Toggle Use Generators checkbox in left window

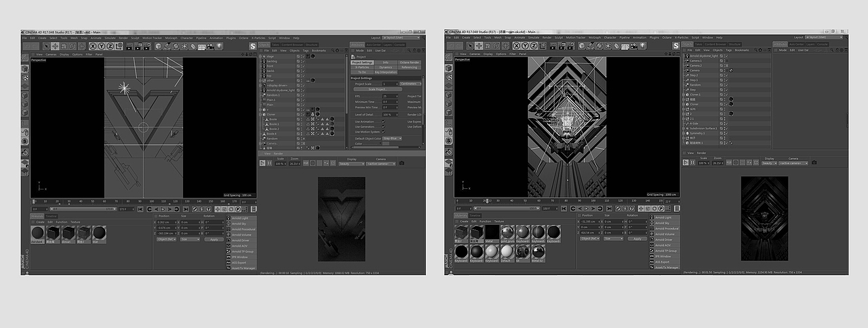click(383, 127)
